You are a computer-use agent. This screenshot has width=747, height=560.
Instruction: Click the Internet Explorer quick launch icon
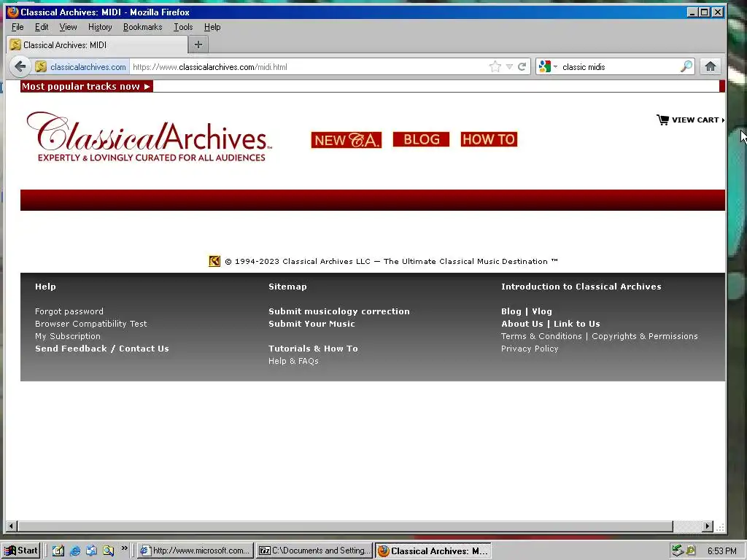[x=75, y=551]
